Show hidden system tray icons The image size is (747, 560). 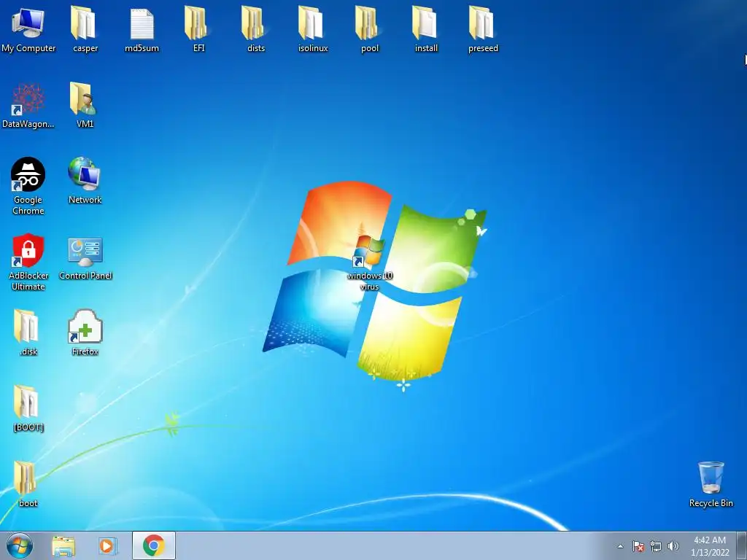point(620,546)
